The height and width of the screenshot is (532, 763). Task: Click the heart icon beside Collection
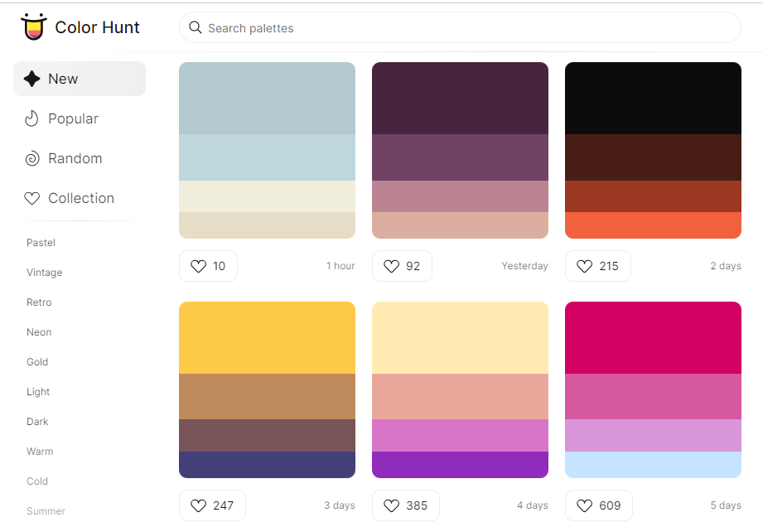[x=32, y=198]
